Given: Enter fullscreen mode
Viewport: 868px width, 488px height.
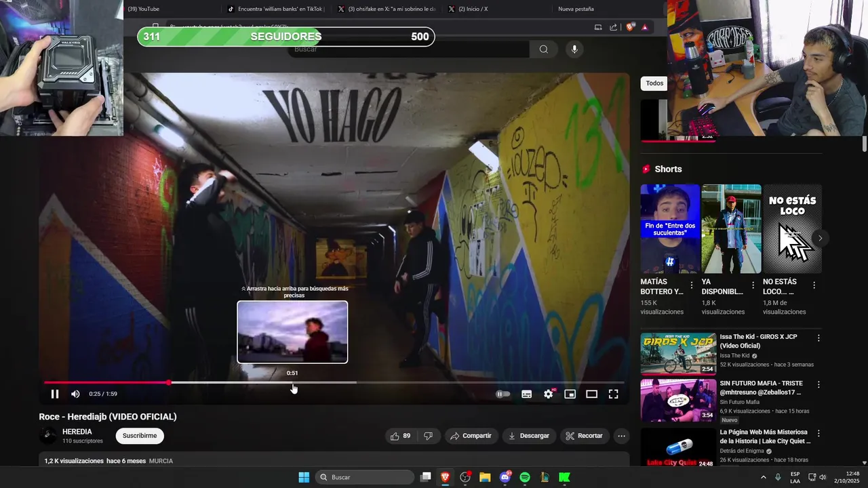Looking at the screenshot, I should [613, 394].
